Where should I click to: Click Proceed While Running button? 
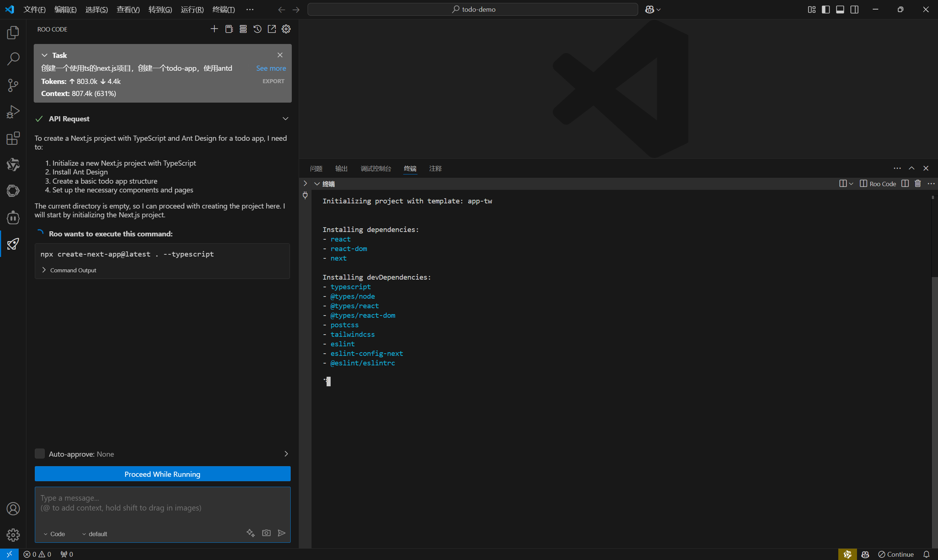[x=162, y=474]
